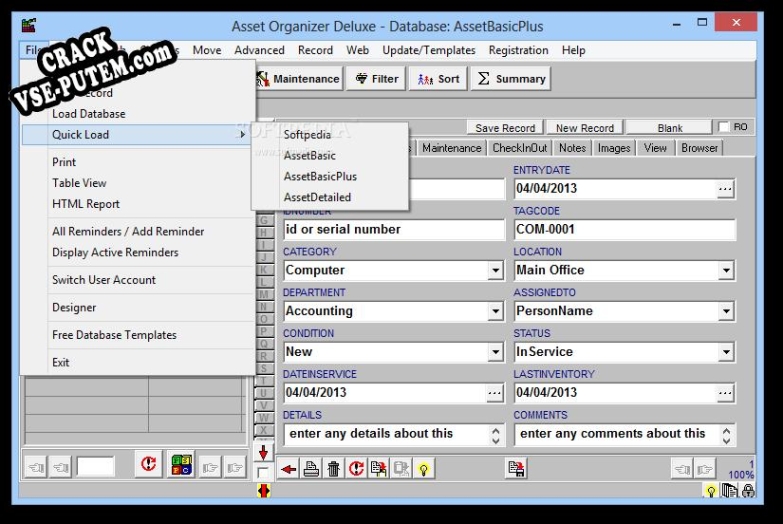Click the IDNUMBER field with id or serial number
Viewport: 783px width, 524px height.
point(393,230)
